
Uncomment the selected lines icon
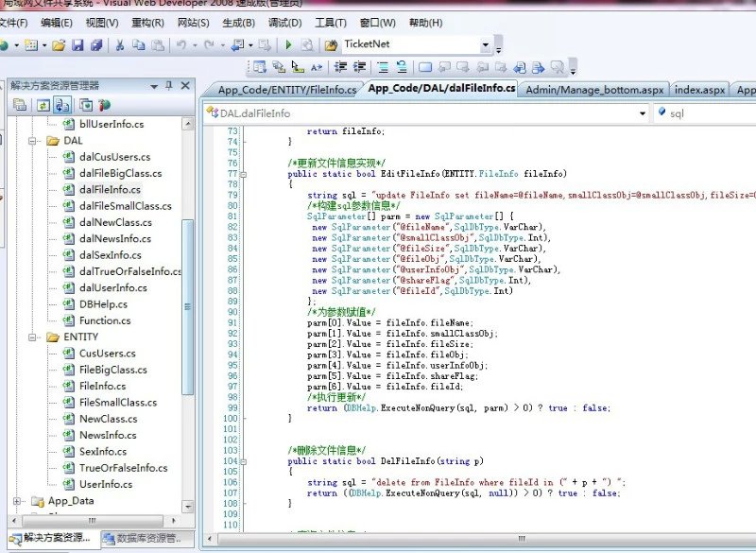(402, 67)
